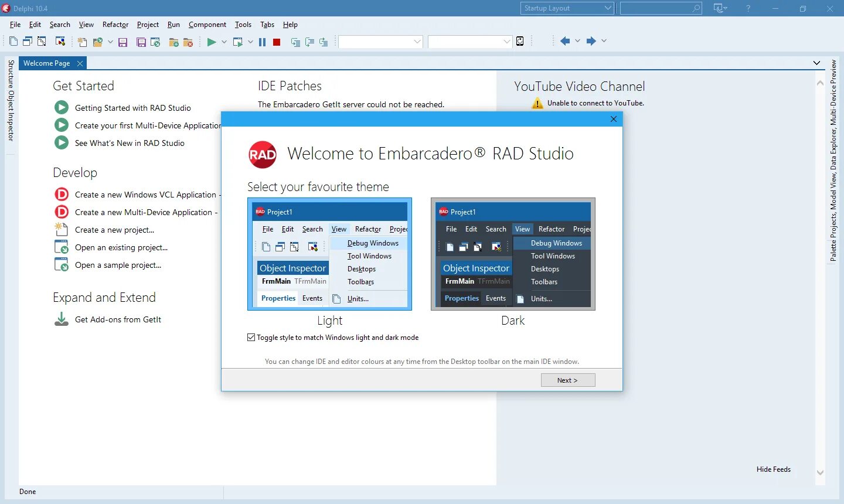
Task: Open the File menu
Action: pyautogui.click(x=15, y=25)
